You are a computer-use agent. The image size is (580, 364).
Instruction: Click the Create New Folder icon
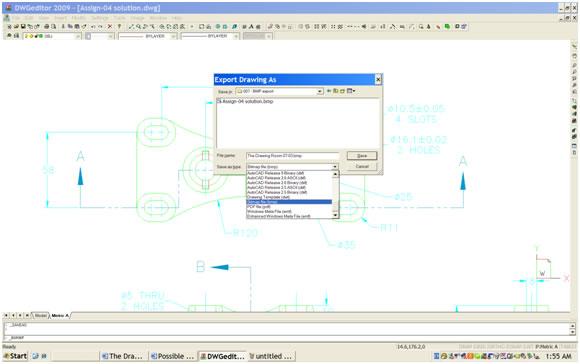343,91
